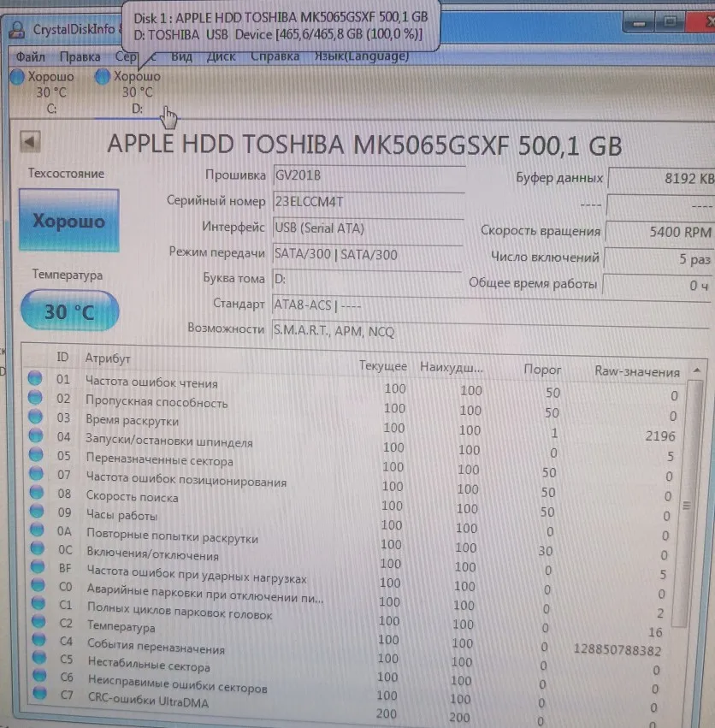The height and width of the screenshot is (728, 715).
Task: Click the buffer size field 8192 KB
Action: pos(661,178)
